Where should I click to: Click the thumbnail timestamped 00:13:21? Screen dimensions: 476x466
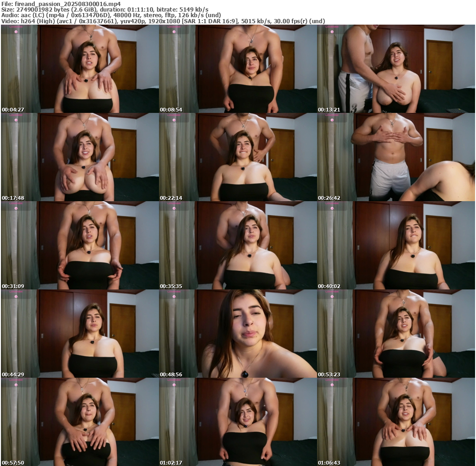[396, 69]
